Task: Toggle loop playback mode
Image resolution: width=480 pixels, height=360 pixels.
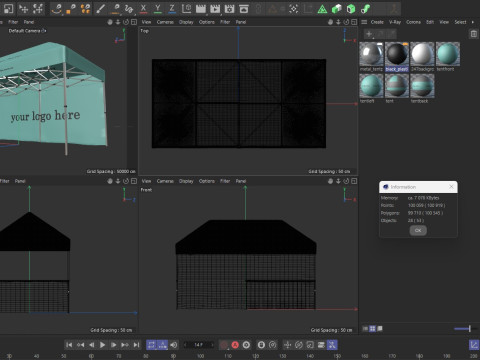Action: tap(151, 345)
